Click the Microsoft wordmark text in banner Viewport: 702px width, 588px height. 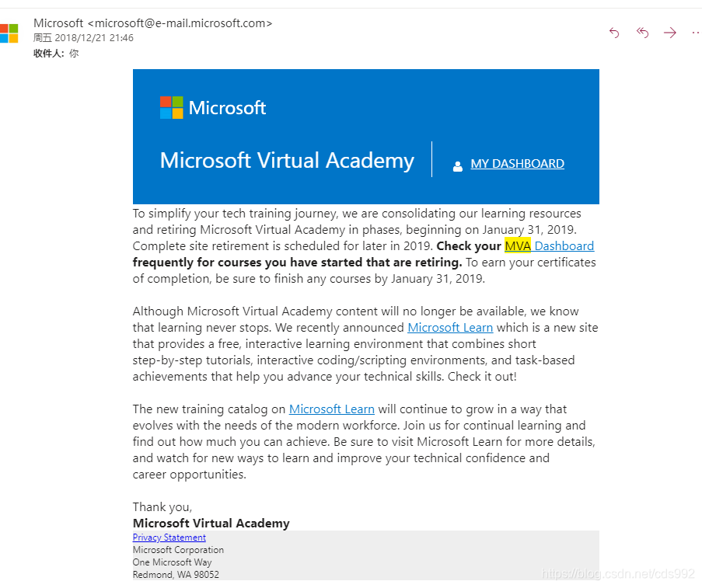pyautogui.click(x=227, y=108)
